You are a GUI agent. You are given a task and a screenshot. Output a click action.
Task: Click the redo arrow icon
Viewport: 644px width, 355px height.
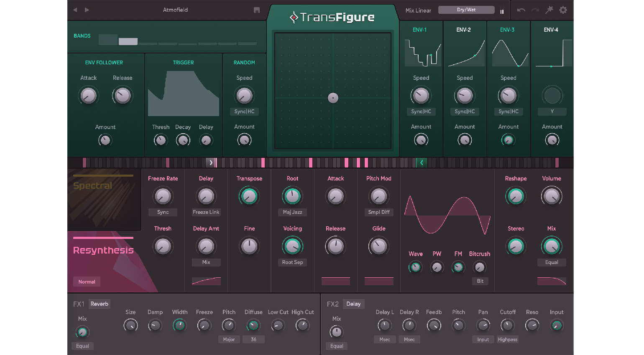click(x=535, y=10)
